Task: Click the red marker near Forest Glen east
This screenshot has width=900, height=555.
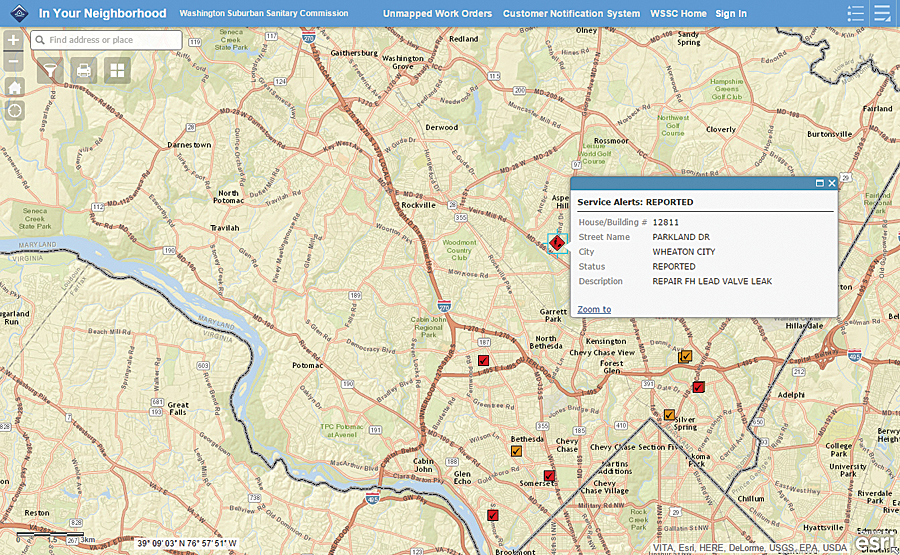Action: tap(698, 387)
